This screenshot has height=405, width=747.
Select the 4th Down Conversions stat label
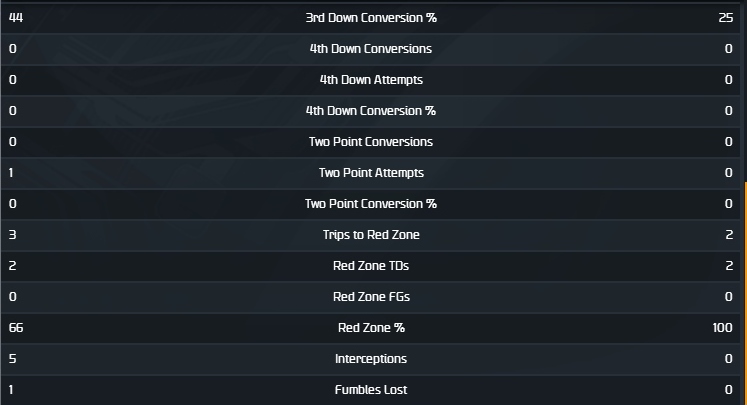point(371,48)
